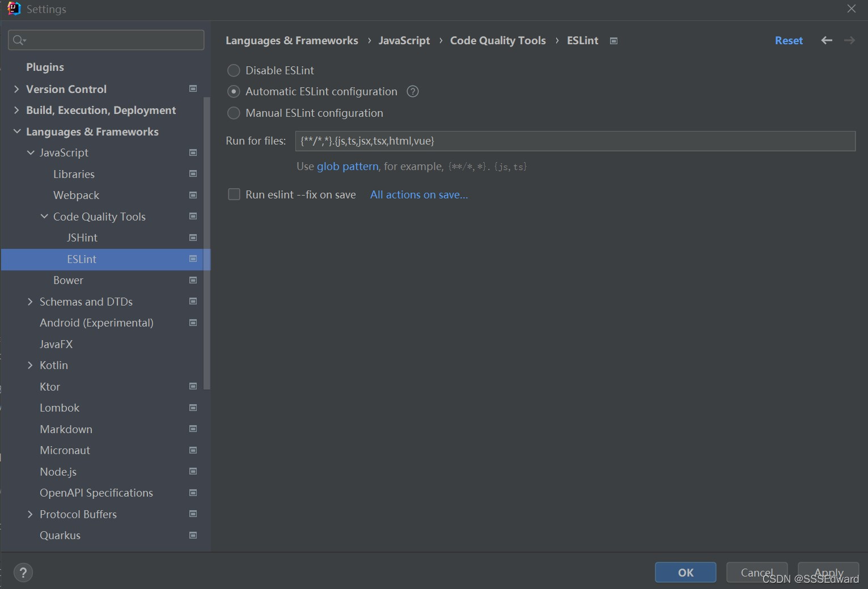The height and width of the screenshot is (589, 868).
Task: Select Bower in the settings tree
Action: 68,280
